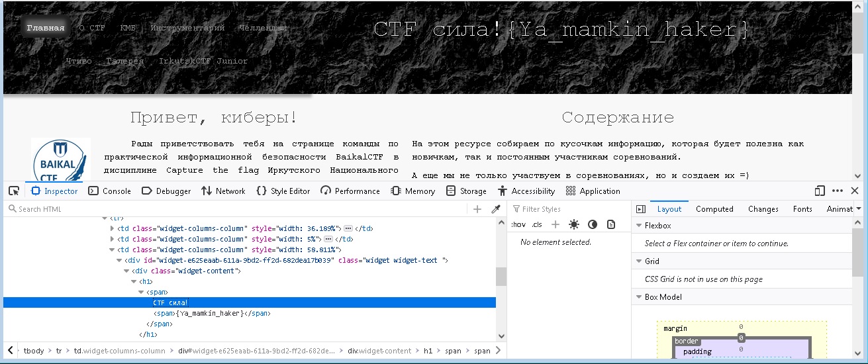The image size is (868, 364).
Task: Expand the td node with width 5%
Action: pos(112,239)
